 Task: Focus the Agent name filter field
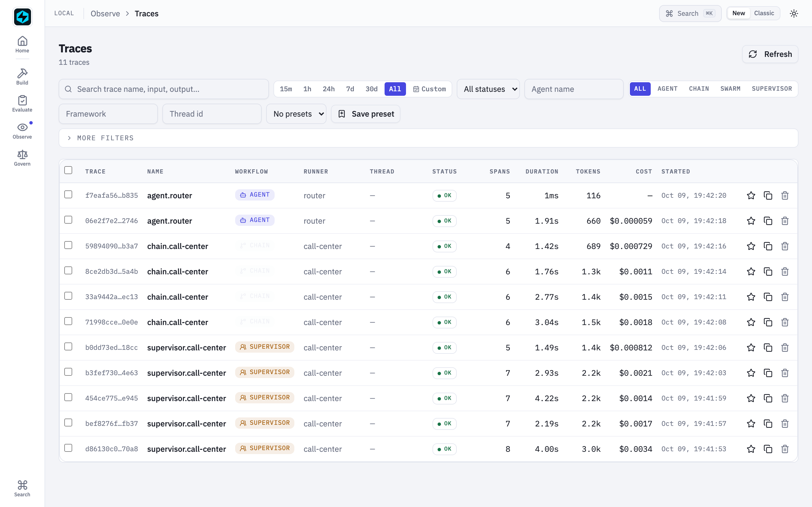(574, 89)
